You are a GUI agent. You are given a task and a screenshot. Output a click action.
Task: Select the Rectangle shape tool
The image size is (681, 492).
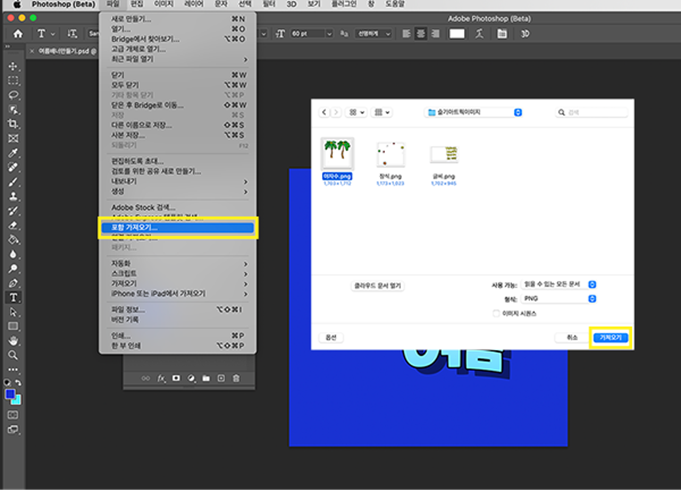(x=13, y=326)
